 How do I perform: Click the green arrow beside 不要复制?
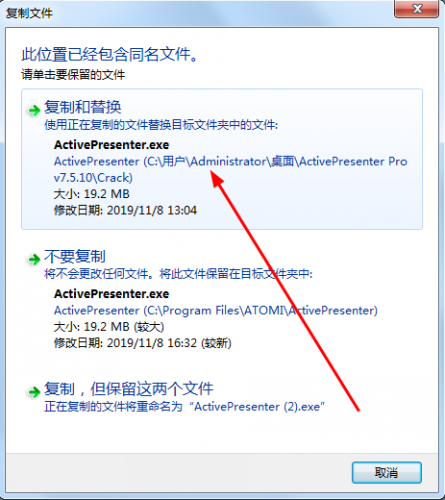click(34, 259)
